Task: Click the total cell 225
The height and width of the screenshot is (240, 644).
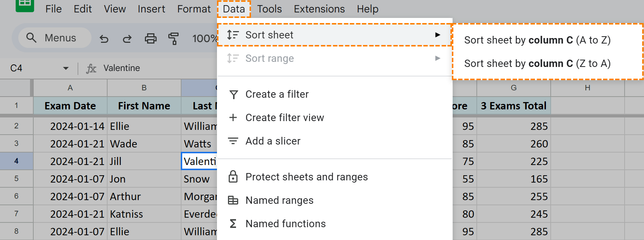Action: click(x=514, y=161)
